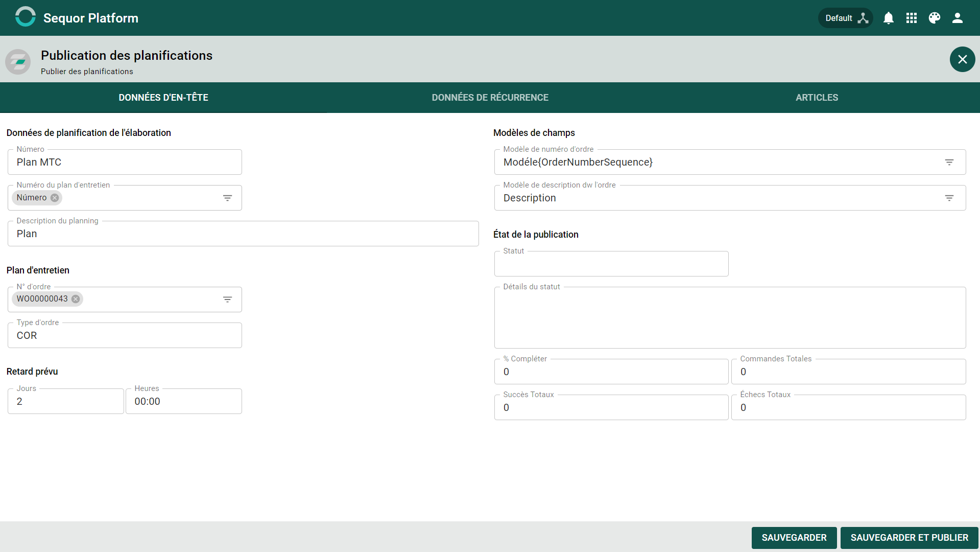The width and height of the screenshot is (980, 552).
Task: Click the Échecs Totaux field
Action: pos(849,407)
